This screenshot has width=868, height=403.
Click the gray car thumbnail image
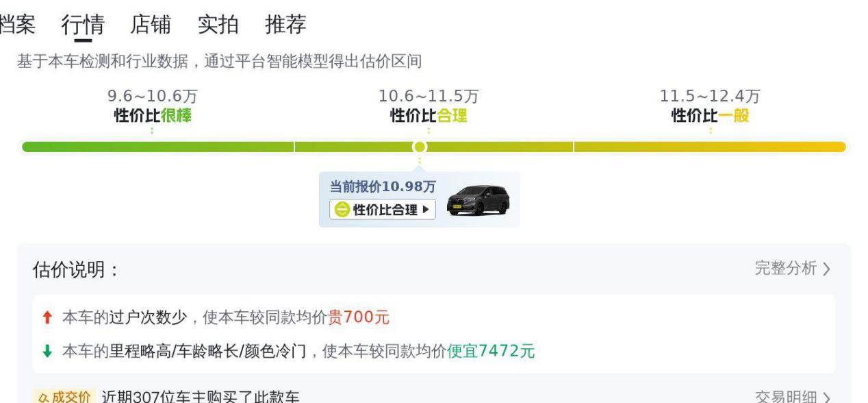pyautogui.click(x=478, y=201)
